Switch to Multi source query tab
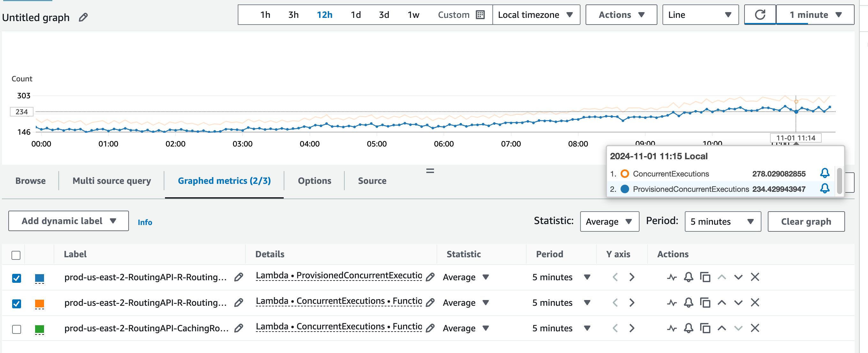This screenshot has width=868, height=353. [x=112, y=181]
